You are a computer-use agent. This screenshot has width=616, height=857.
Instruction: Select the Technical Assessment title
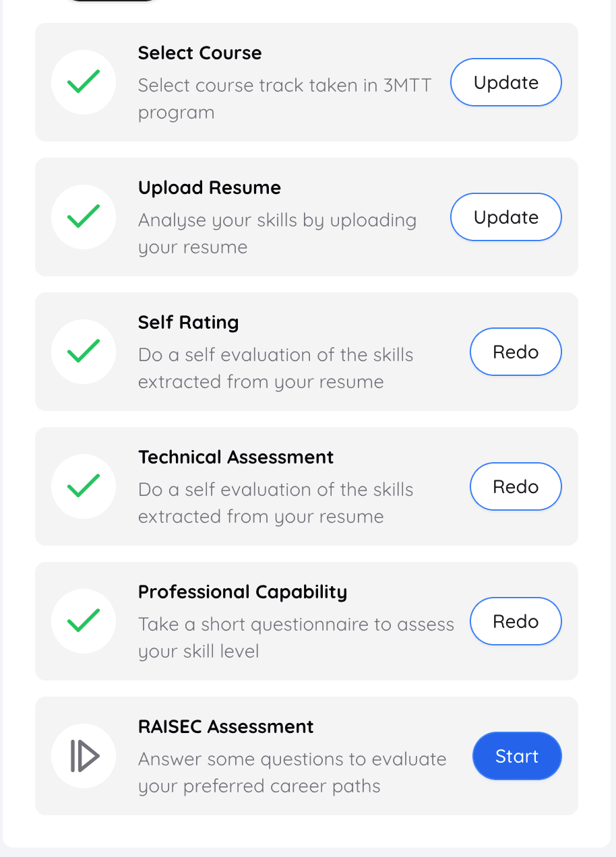point(236,457)
